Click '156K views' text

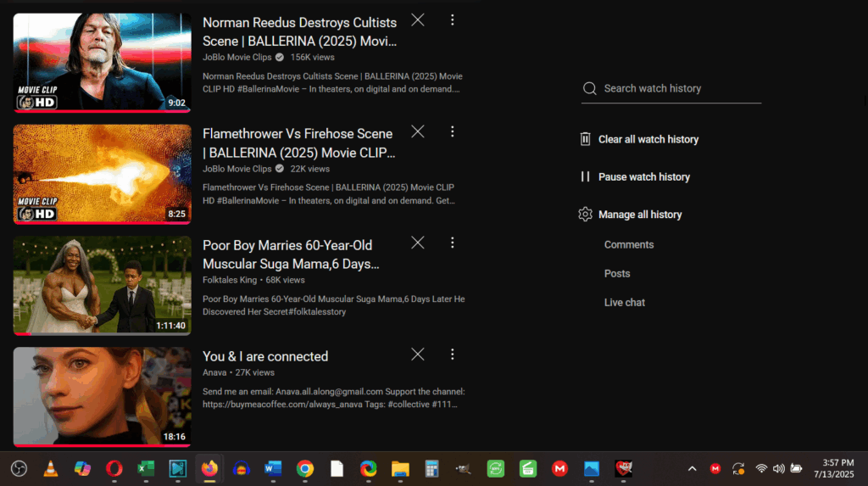coord(312,58)
